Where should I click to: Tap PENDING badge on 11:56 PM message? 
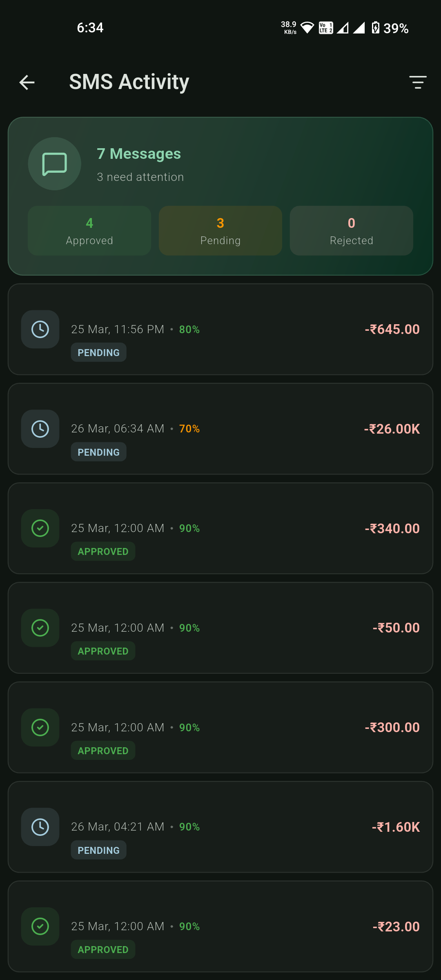(98, 352)
